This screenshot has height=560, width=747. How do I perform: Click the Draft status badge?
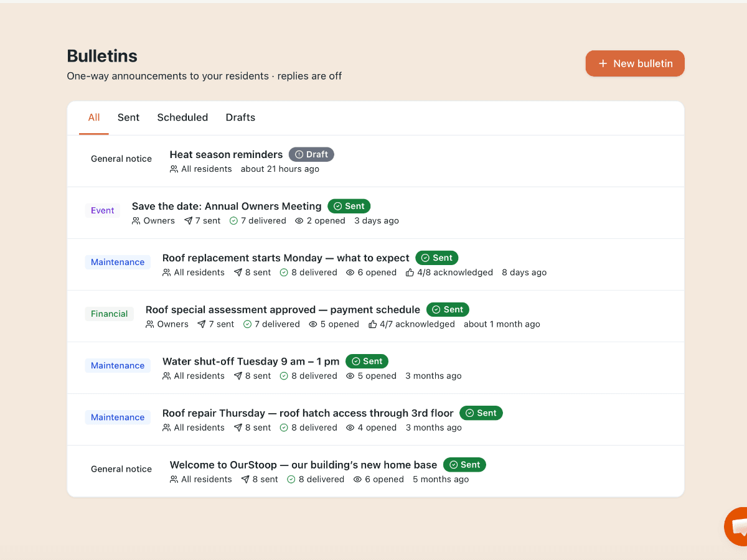pos(311,154)
